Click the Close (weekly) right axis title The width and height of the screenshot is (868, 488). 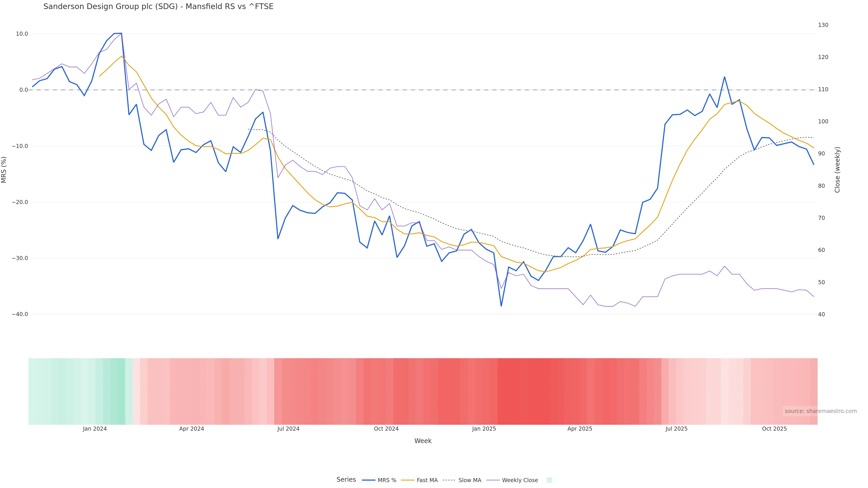point(837,170)
